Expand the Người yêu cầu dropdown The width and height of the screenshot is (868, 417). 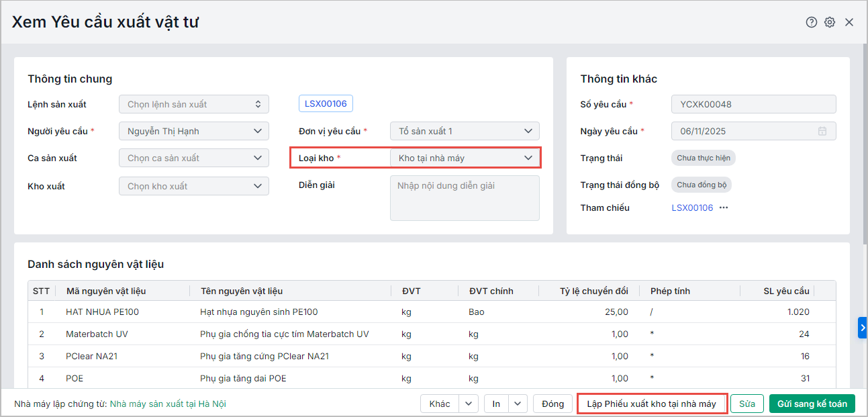[x=258, y=131]
